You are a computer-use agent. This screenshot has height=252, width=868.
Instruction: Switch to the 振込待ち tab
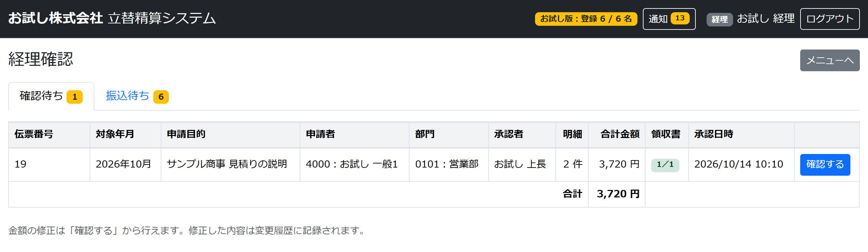[x=137, y=96]
